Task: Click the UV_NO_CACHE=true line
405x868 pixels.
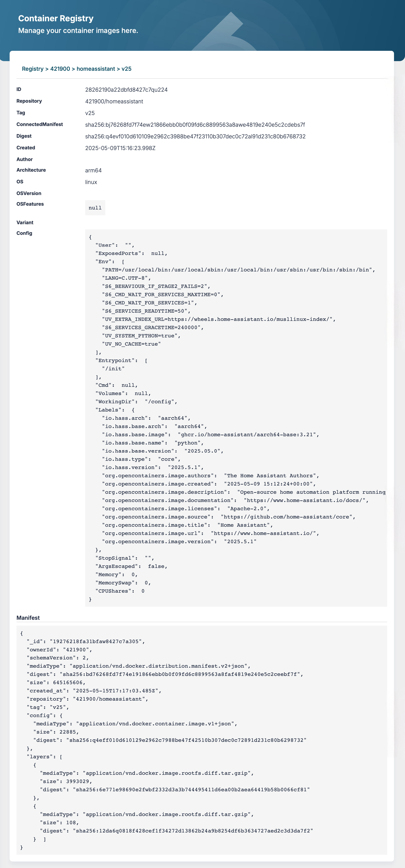Action: (132, 344)
